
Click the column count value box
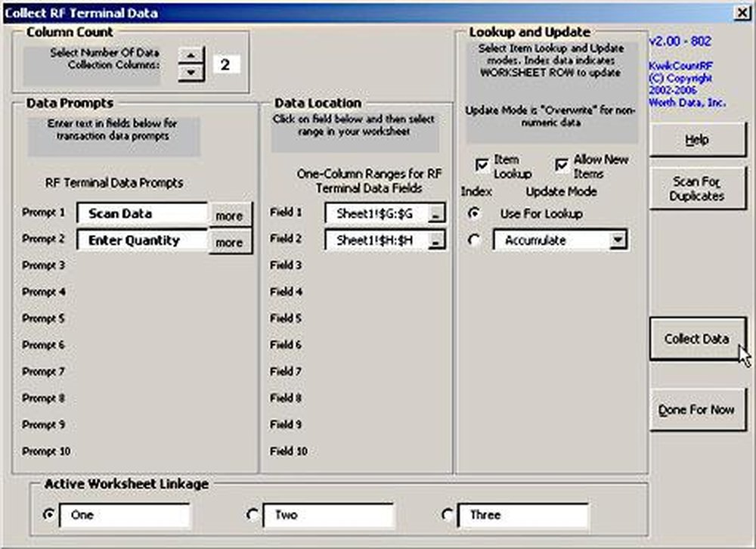coord(225,64)
